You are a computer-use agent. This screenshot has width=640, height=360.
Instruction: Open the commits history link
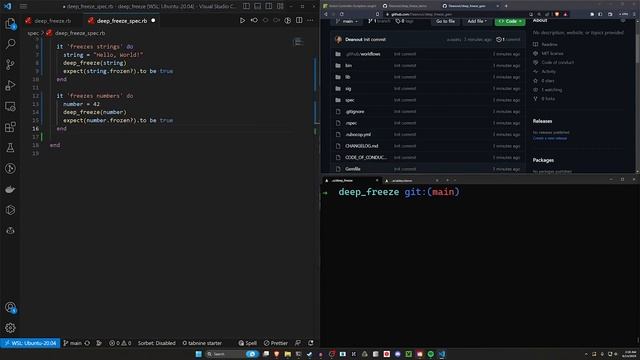(508, 40)
